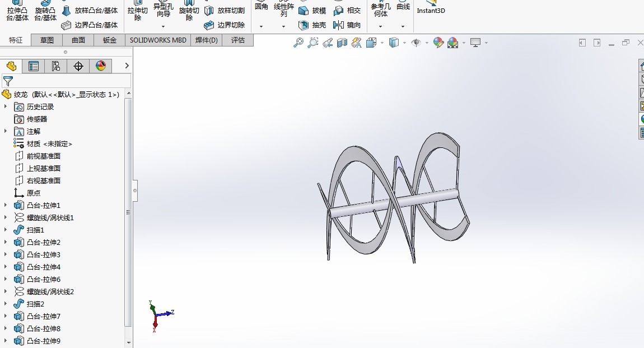Open DisplayManager color sphere tab icon

(x=101, y=66)
